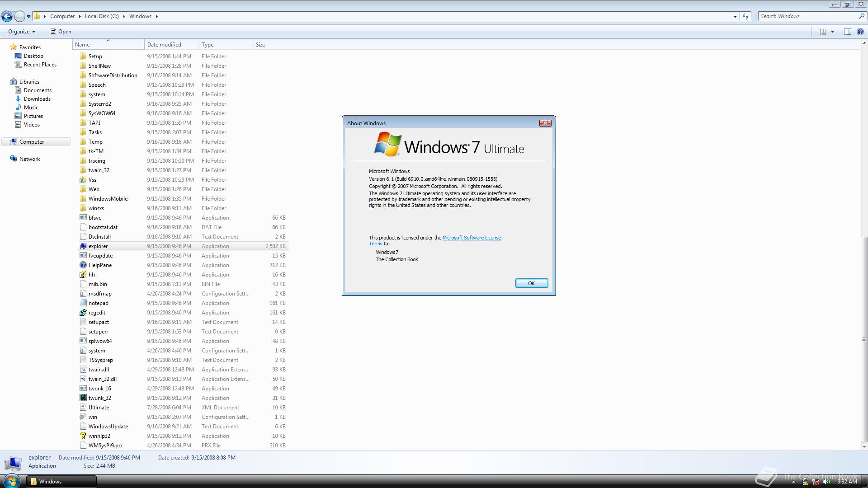Select the hh application icon
868x488 pixels.
(x=83, y=275)
